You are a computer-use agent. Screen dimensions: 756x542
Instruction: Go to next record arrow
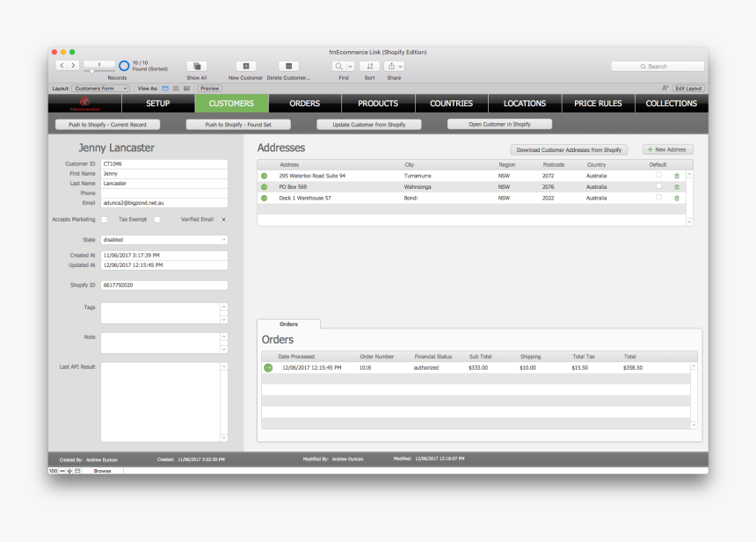point(73,66)
